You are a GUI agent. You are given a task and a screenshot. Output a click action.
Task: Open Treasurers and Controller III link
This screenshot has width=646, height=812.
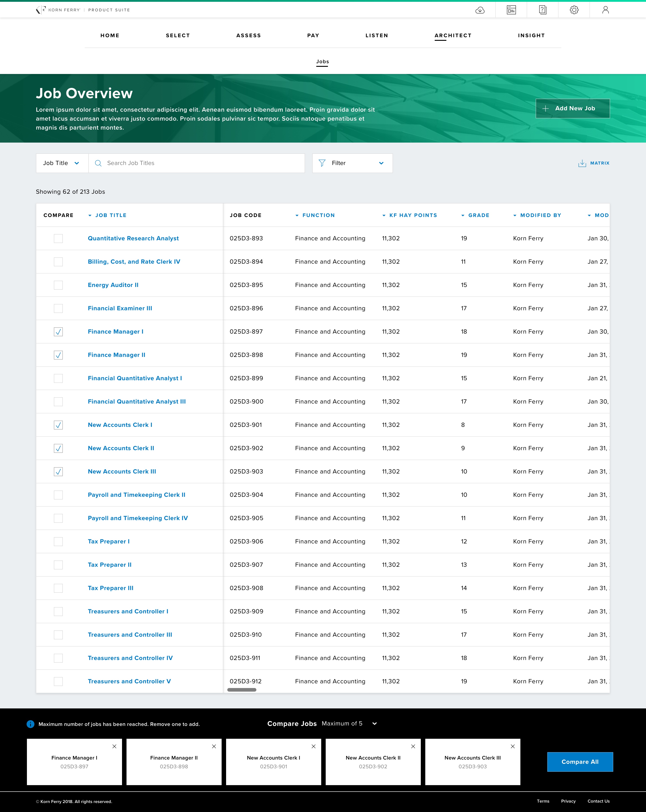[130, 635]
